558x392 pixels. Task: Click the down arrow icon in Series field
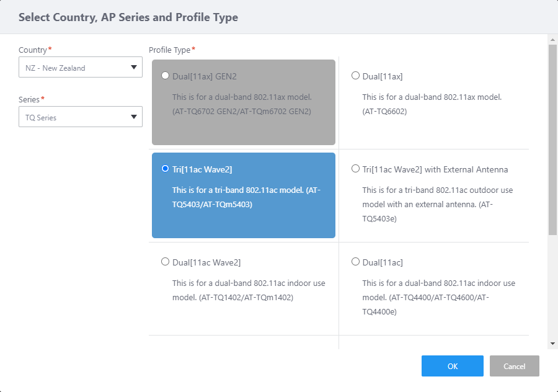tap(134, 117)
